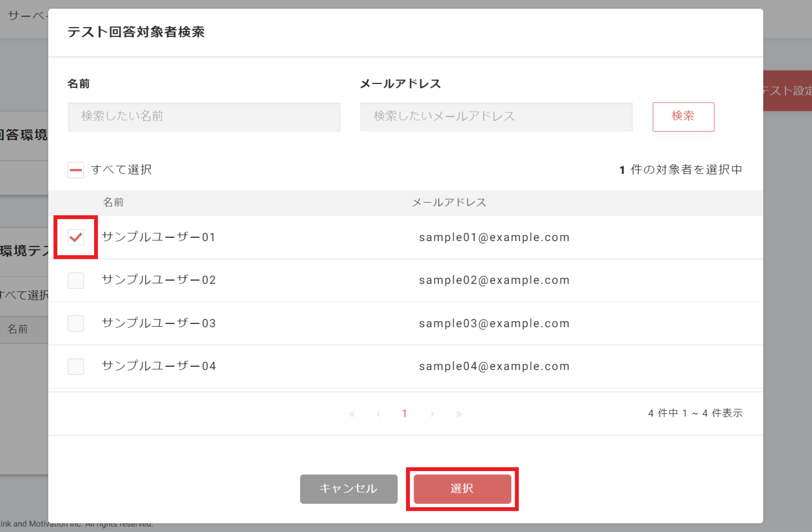Click the キャンセル button
Viewport: 812px width, 532px height.
point(348,488)
